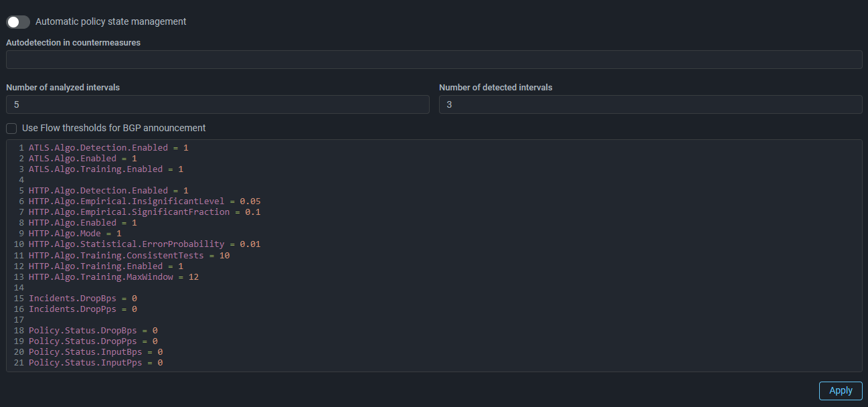Focus the Number of detected intervals field
Image resolution: width=868 pixels, height=407 pixels.
[x=650, y=104]
